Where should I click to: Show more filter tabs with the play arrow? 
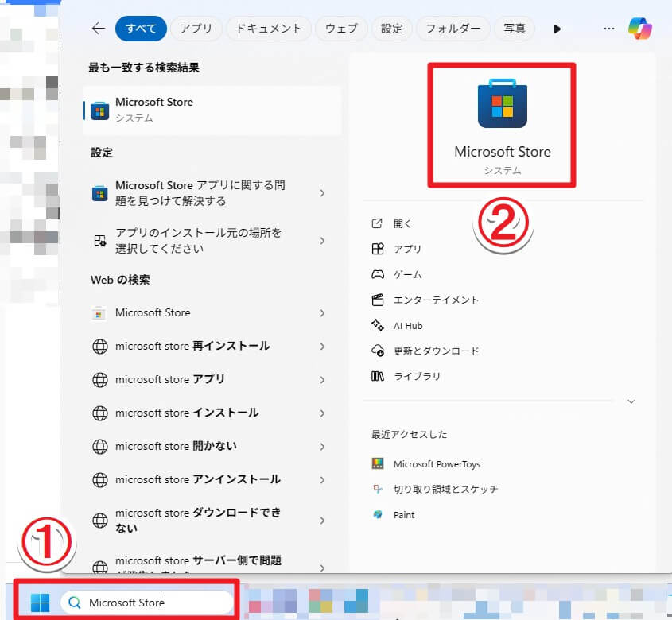(x=557, y=29)
